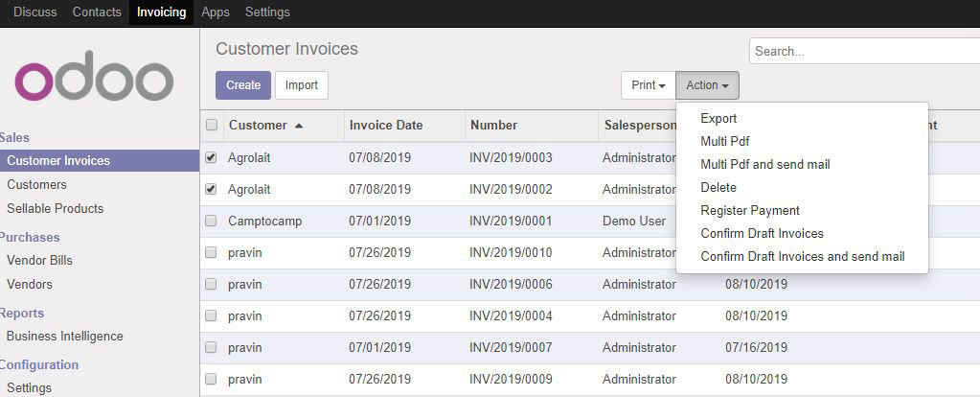
Task: Click the Odoo logo
Action: [94, 76]
